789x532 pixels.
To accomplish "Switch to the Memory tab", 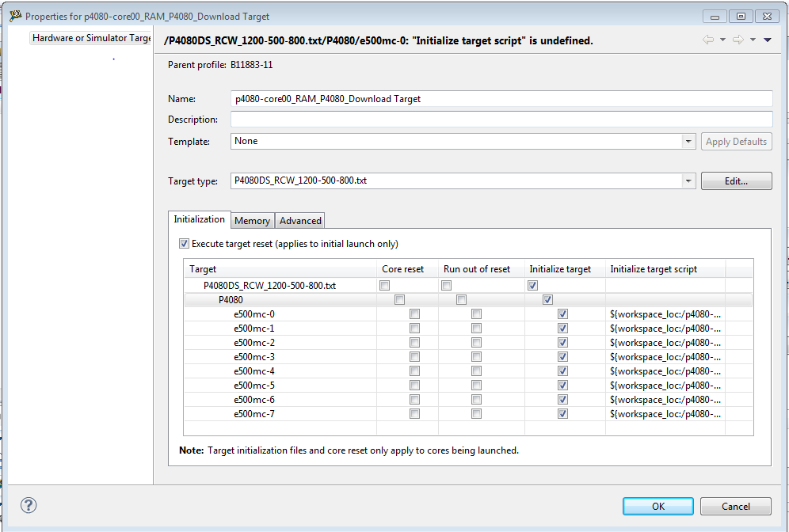I will [252, 221].
